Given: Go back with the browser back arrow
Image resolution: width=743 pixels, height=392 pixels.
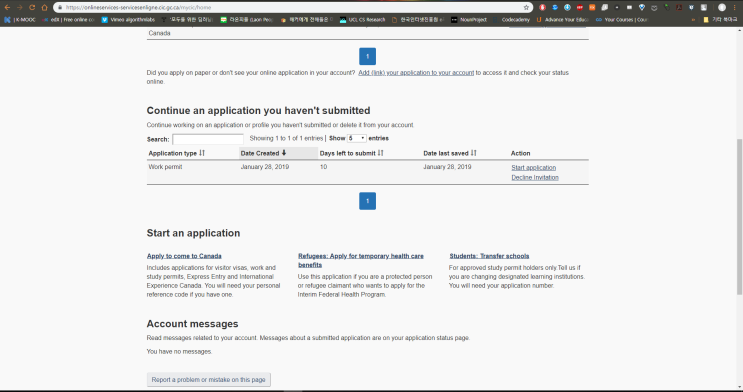Looking at the screenshot, I should coord(7,7).
